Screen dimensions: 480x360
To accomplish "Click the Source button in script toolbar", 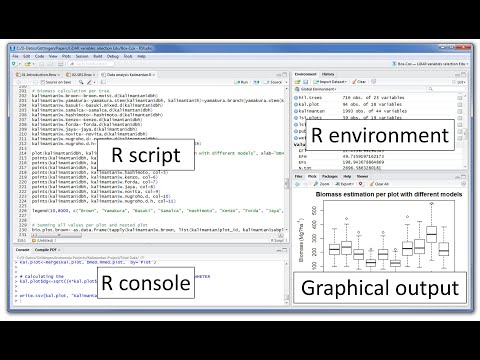I will (273, 82).
